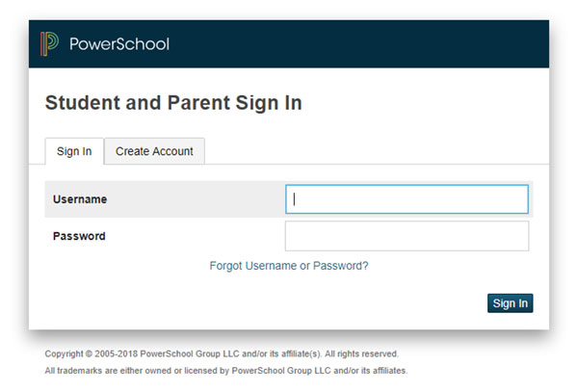
Task: Click the bold Username label
Action: pyautogui.click(x=80, y=199)
